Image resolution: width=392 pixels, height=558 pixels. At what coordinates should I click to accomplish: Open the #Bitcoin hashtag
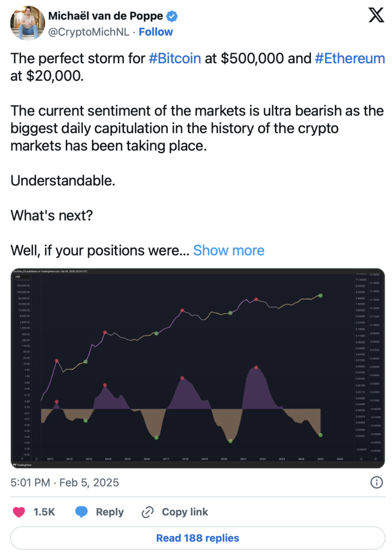(x=174, y=59)
